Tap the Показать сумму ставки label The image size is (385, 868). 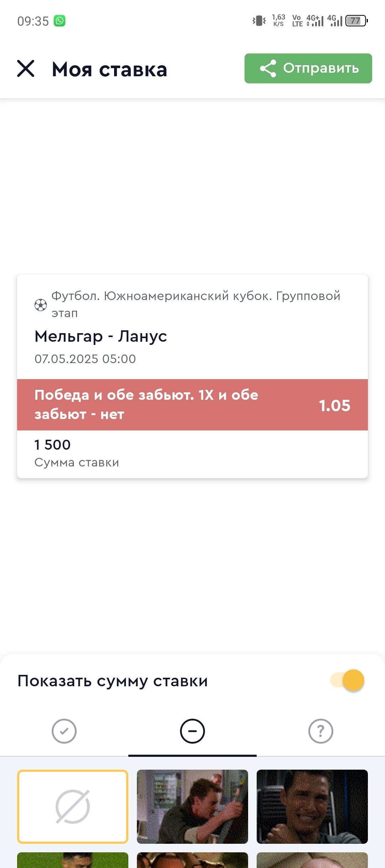[113, 681]
